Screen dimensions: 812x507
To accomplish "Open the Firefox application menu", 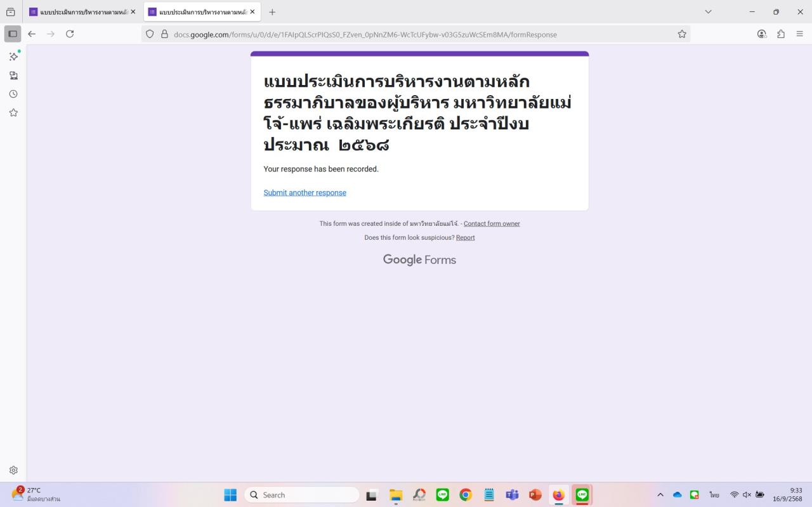I will [x=800, y=34].
